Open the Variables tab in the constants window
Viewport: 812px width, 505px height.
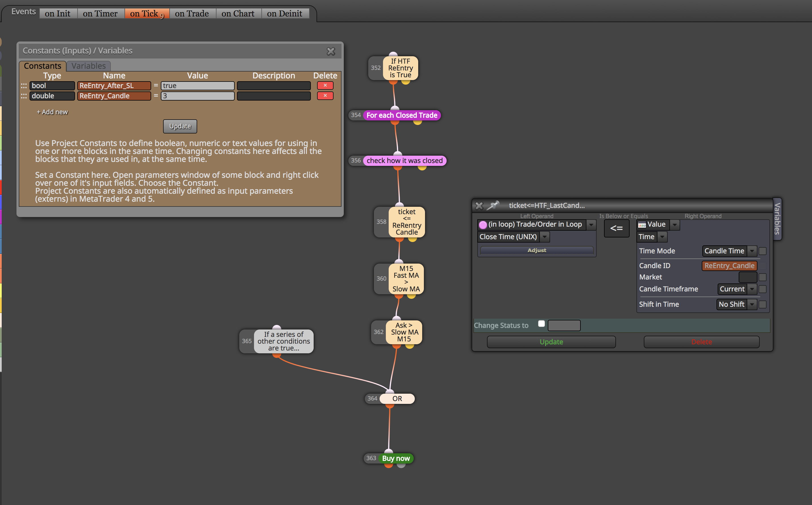click(x=89, y=66)
